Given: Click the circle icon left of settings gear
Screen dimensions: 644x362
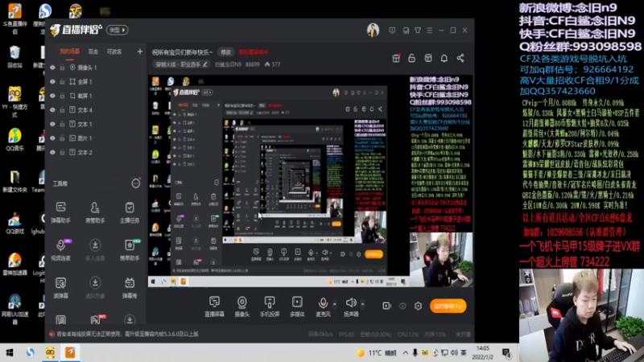Looking at the screenshot, I should (402, 306).
